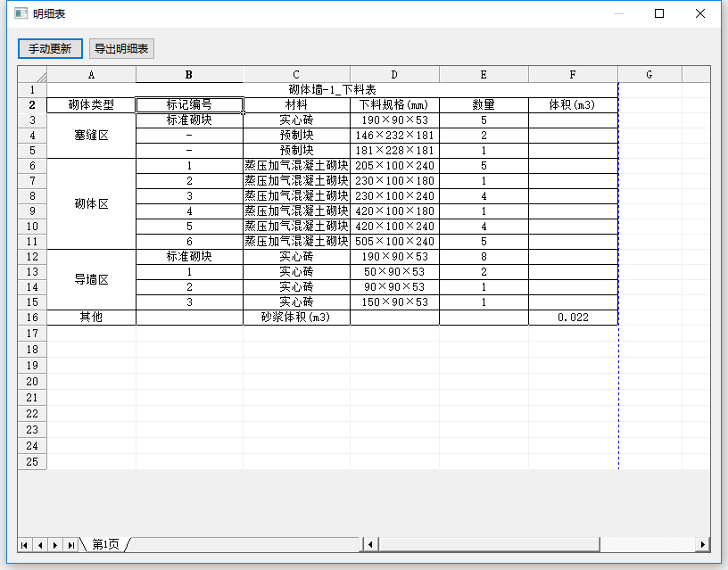Select the 第1页 sheet tab
The width and height of the screenshot is (728, 570).
pyautogui.click(x=105, y=544)
